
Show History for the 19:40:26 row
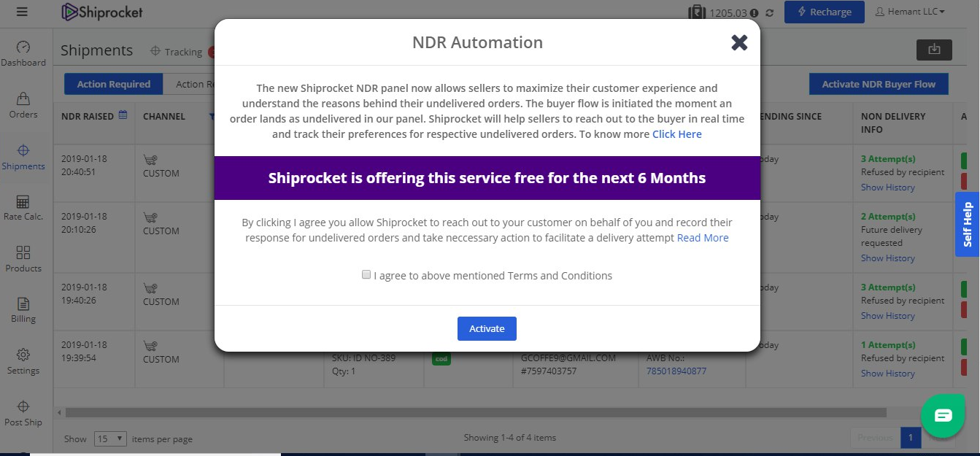887,316
